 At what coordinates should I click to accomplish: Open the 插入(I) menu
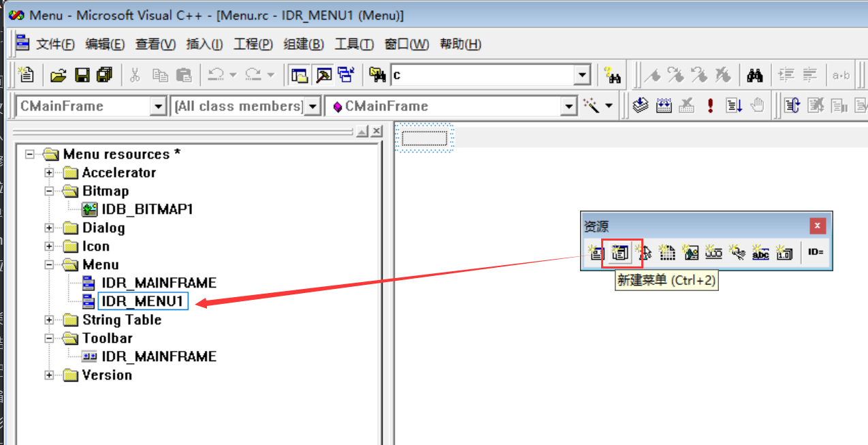point(204,44)
